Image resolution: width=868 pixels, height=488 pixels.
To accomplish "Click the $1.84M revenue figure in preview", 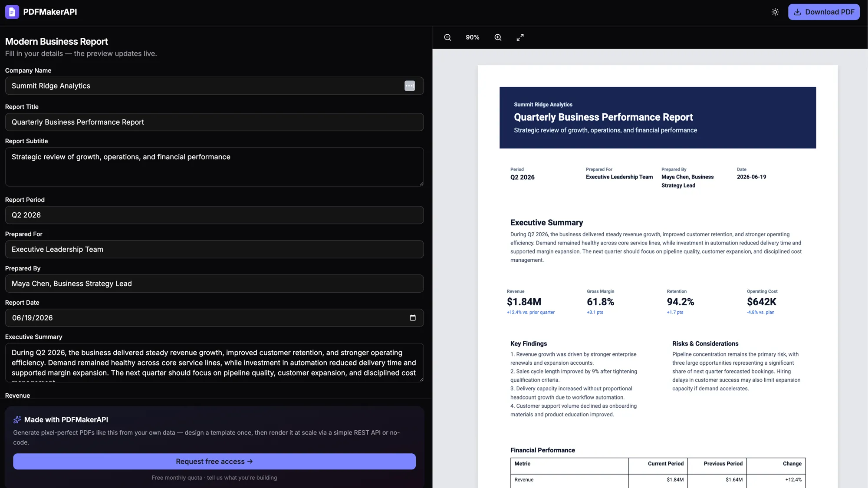I will pyautogui.click(x=524, y=302).
